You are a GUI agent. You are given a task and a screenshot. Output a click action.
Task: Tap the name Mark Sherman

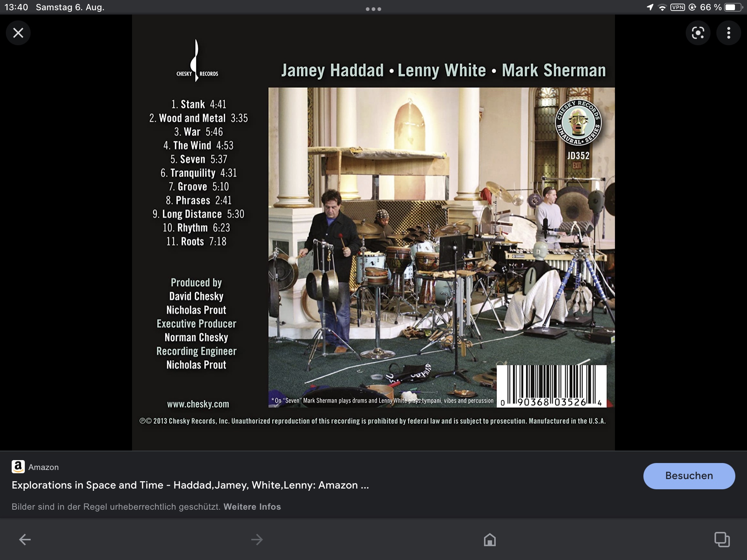pos(554,70)
